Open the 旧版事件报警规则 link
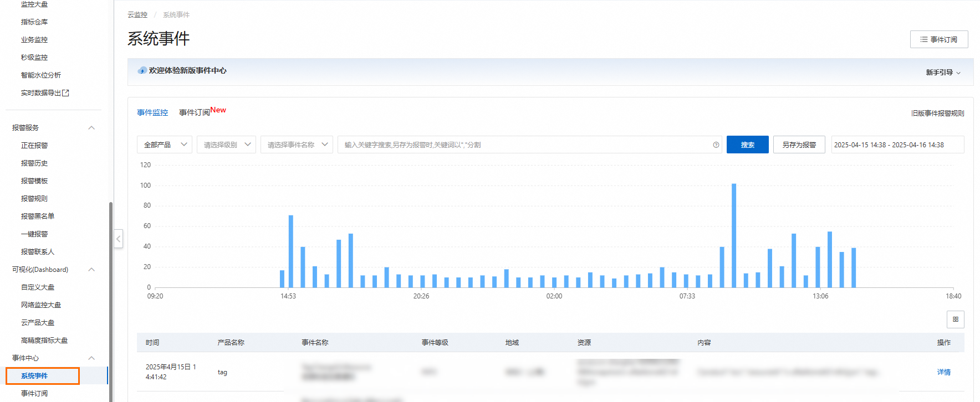Image resolution: width=980 pixels, height=402 pixels. 937,113
